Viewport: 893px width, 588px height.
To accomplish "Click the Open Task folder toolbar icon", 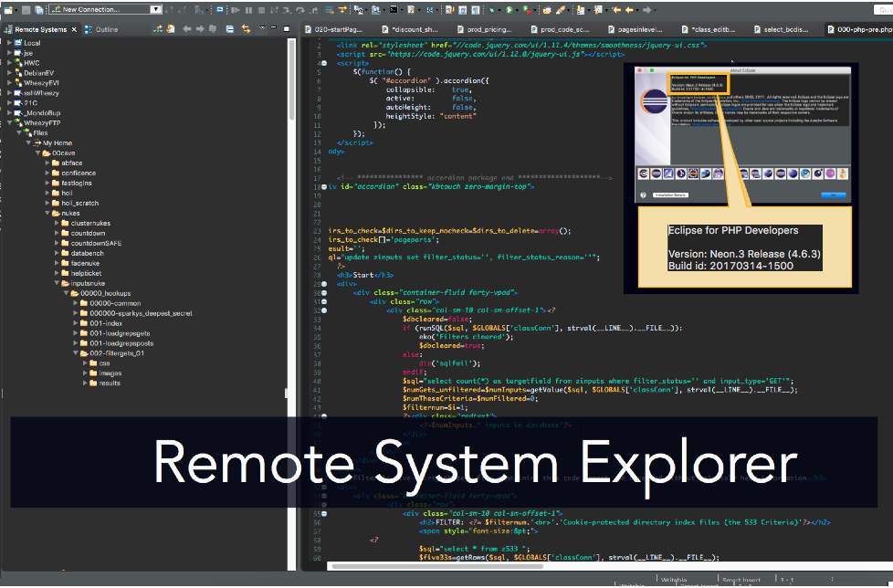I will 547,10.
